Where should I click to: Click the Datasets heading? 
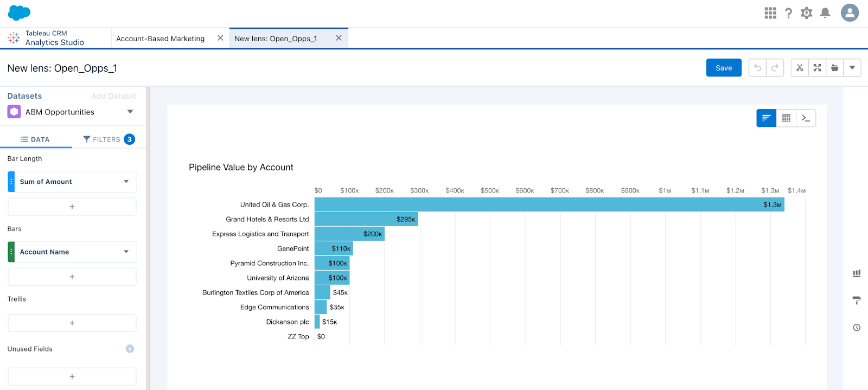point(24,96)
